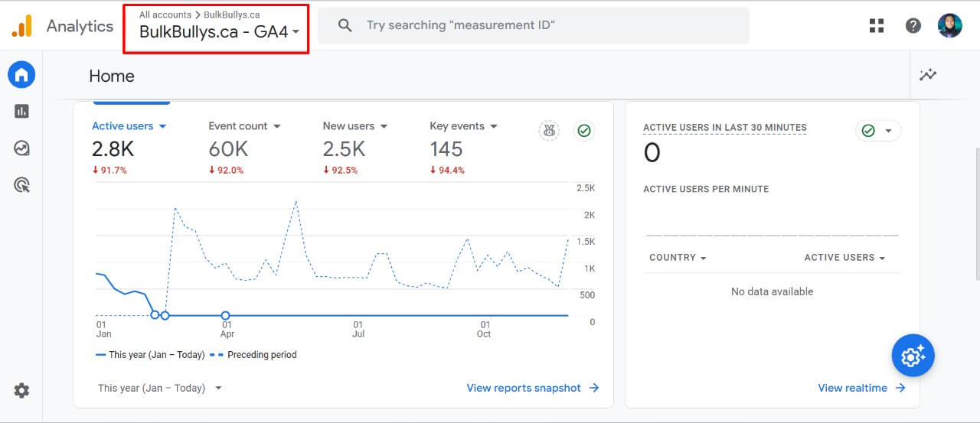This screenshot has width=980, height=423.
Task: Click the arrow beside View reports snapshot
Action: tap(594, 388)
